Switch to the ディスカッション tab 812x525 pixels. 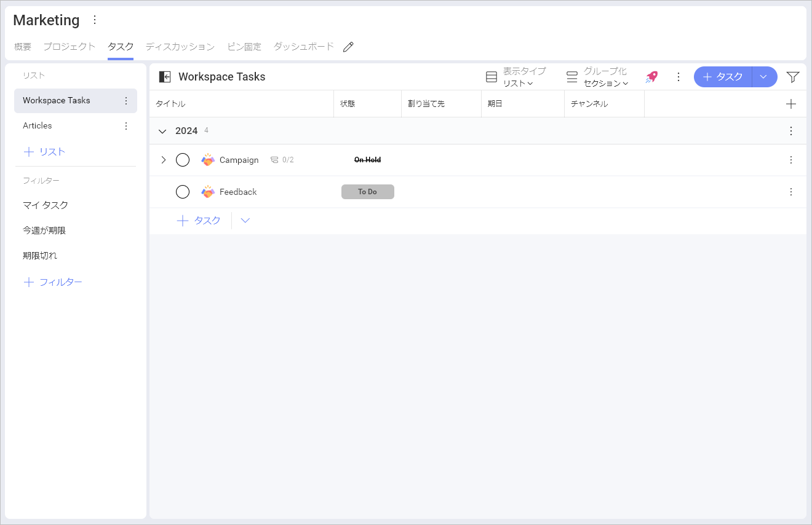[x=180, y=47]
